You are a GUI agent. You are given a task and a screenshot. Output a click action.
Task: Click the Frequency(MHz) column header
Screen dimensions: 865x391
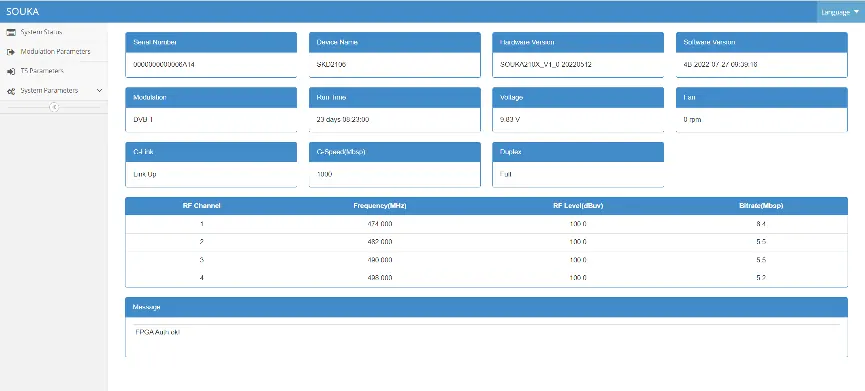pos(380,206)
